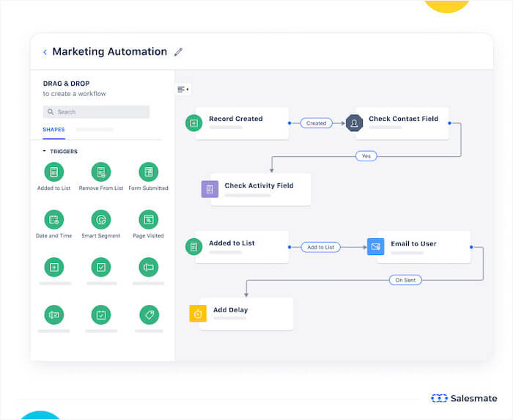Click the purple Check Activity Field icon
513x420 pixels.
pyautogui.click(x=210, y=189)
